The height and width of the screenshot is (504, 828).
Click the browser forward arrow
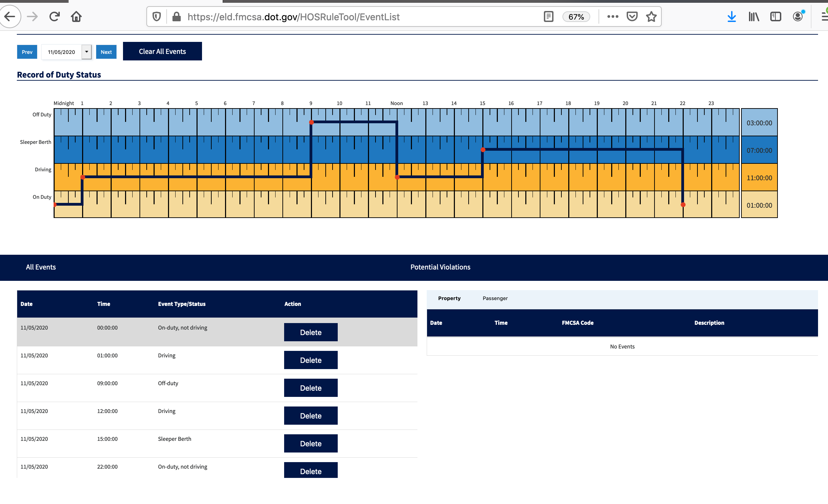(32, 16)
